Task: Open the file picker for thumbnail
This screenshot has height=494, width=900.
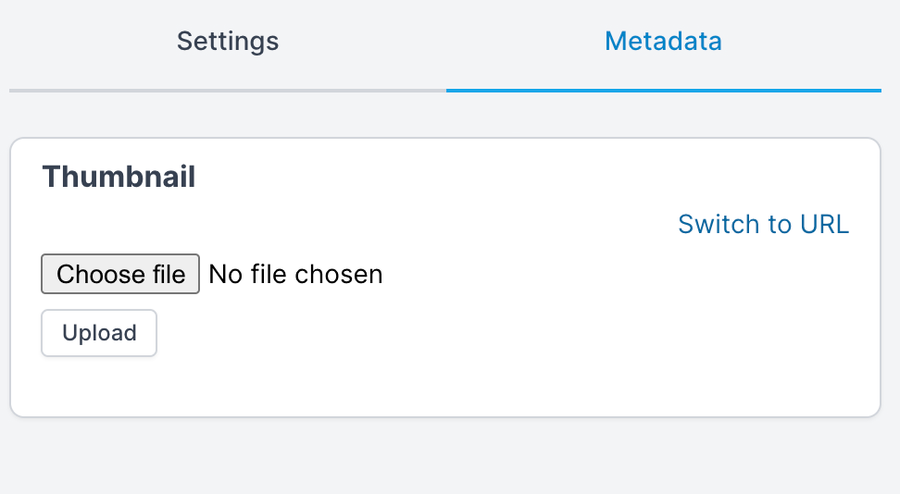Action: pos(120,274)
